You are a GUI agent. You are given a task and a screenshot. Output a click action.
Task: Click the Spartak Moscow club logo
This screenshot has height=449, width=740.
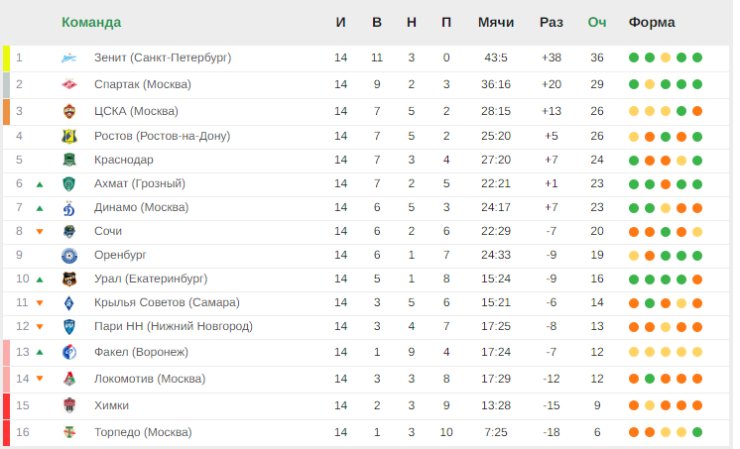coord(69,85)
